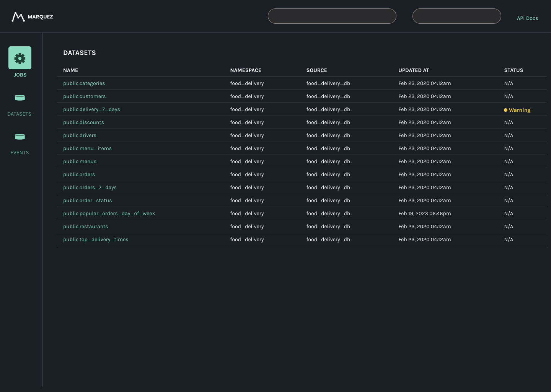Open dataset public.discounts
Screen dimensions: 551x392
[x=83, y=122]
